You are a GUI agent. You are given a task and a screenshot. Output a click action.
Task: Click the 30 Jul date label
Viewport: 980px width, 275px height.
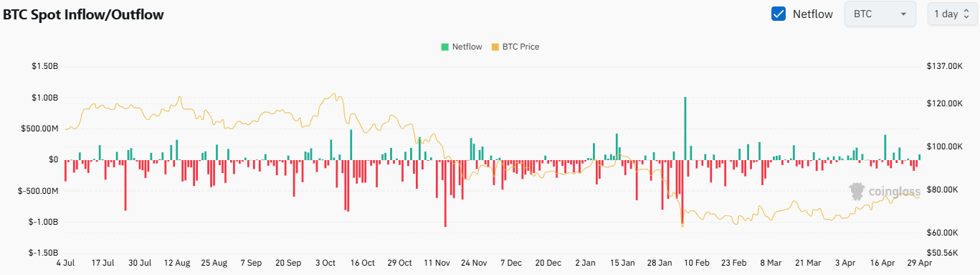click(x=141, y=264)
